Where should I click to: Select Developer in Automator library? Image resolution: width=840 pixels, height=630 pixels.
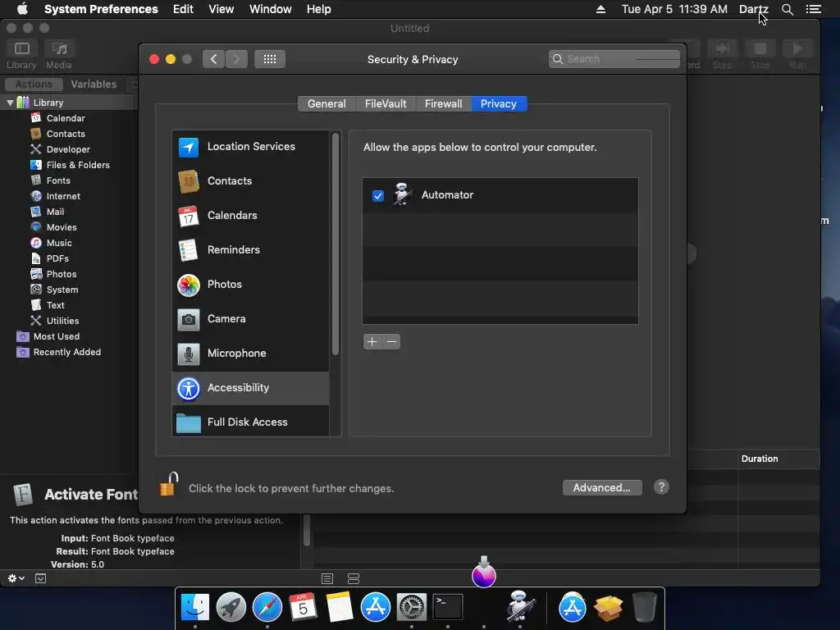pyautogui.click(x=68, y=149)
